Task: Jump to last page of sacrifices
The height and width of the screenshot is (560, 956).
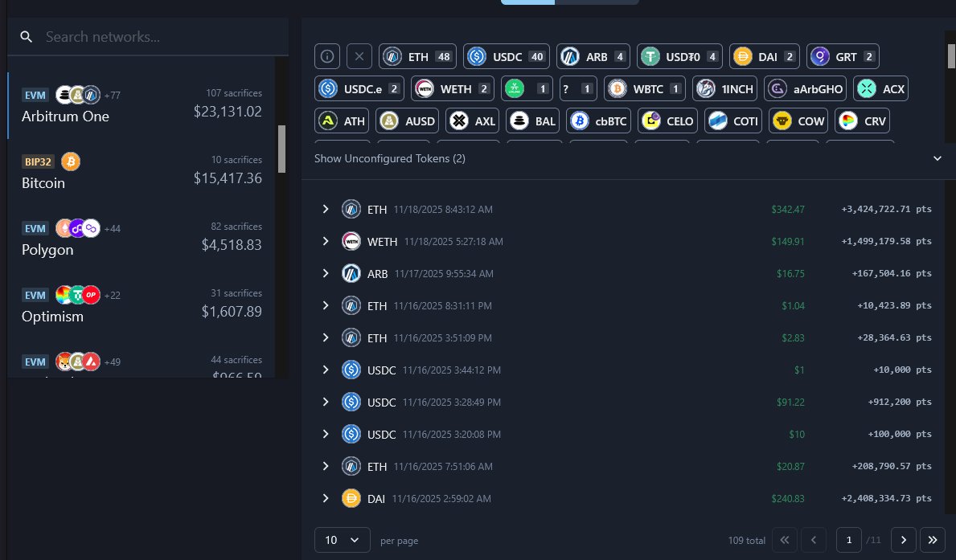Action: click(932, 540)
